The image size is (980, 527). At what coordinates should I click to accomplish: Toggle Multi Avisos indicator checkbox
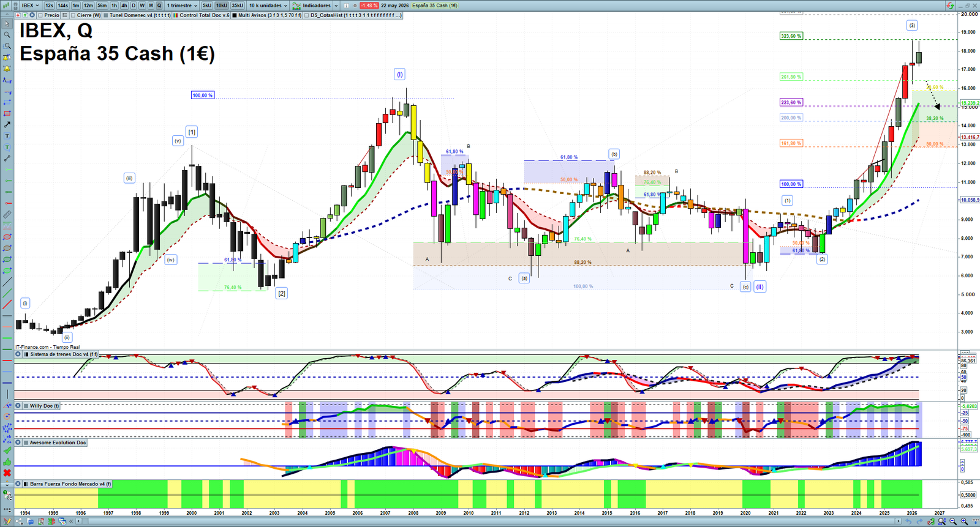[x=235, y=15]
